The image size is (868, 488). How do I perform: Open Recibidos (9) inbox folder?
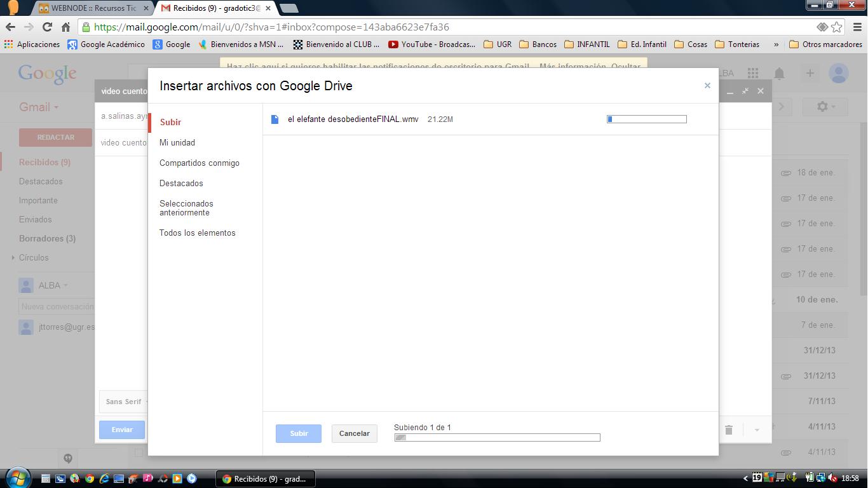tap(44, 162)
